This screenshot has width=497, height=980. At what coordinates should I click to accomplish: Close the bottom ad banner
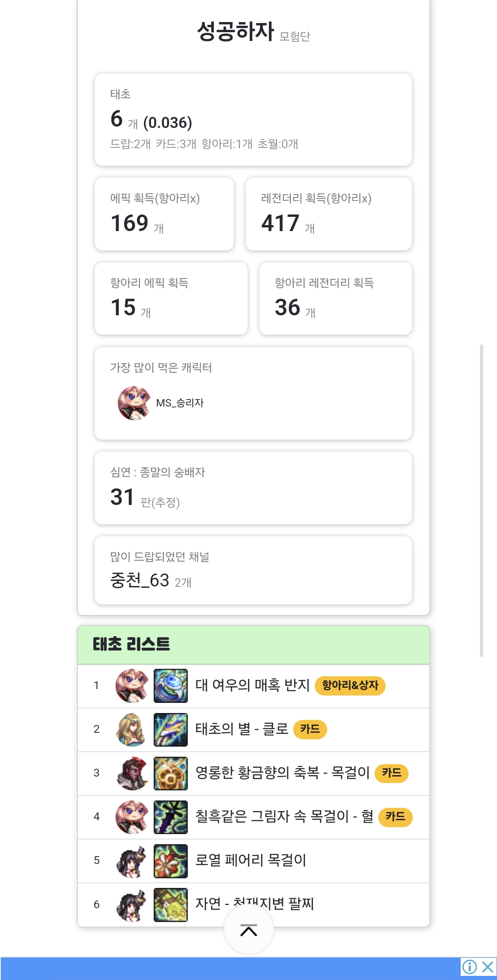click(x=488, y=966)
